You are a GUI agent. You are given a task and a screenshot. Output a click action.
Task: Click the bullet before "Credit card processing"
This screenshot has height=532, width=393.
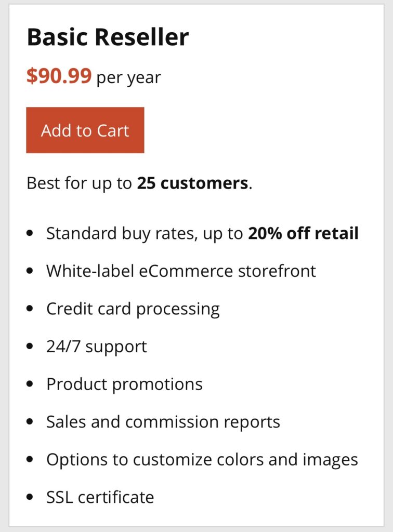tap(30, 309)
